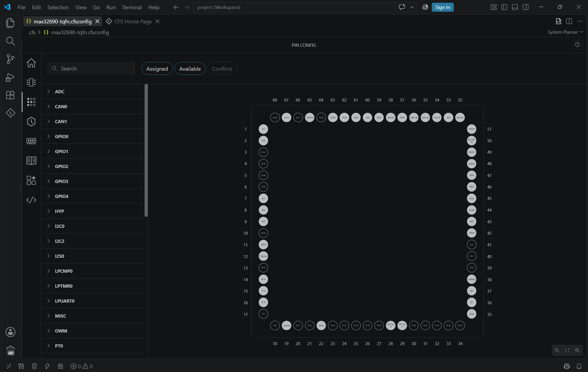Open the Extensions view

click(x=10, y=95)
